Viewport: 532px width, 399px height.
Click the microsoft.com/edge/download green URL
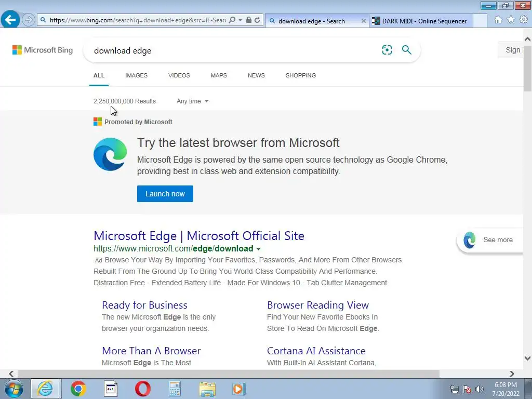coord(174,249)
